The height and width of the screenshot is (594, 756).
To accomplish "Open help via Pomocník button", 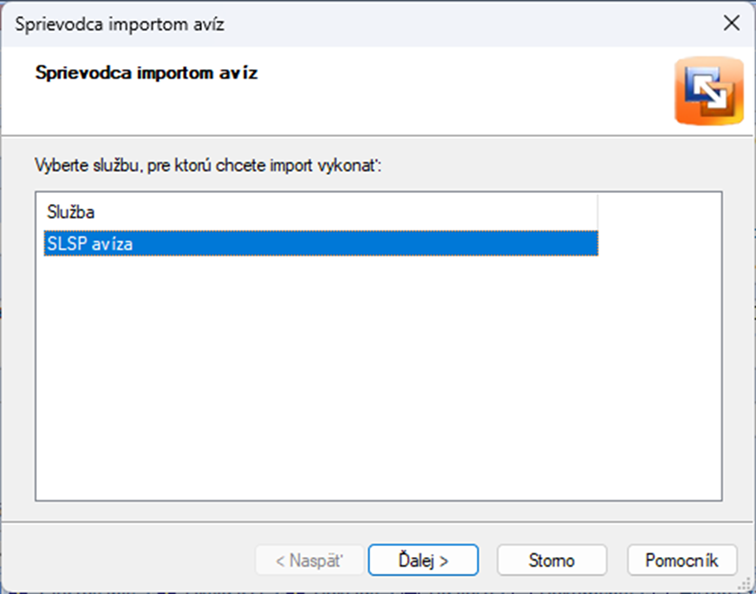I will click(682, 560).
